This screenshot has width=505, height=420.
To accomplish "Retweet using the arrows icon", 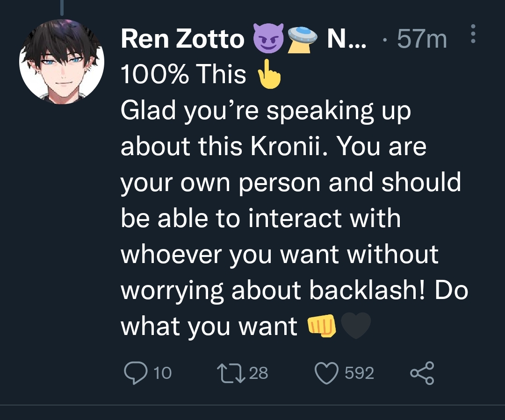I will coord(231,372).
